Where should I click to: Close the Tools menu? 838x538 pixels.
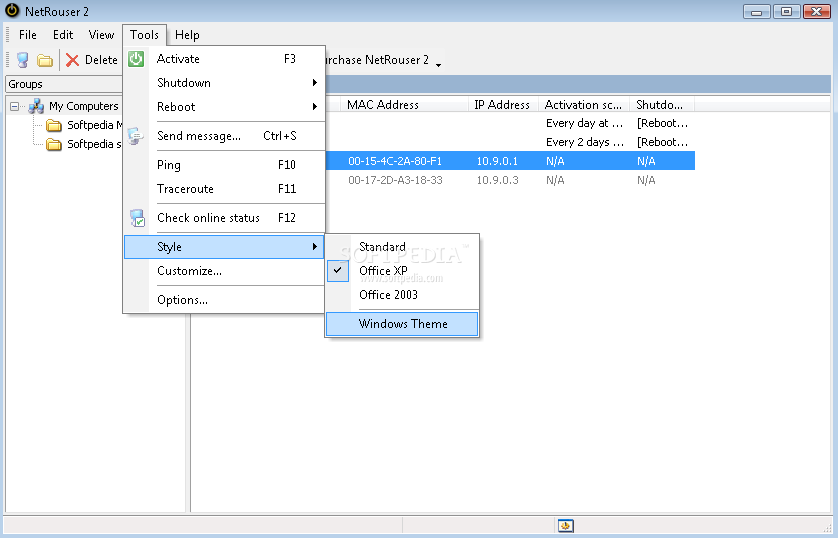[x=144, y=35]
